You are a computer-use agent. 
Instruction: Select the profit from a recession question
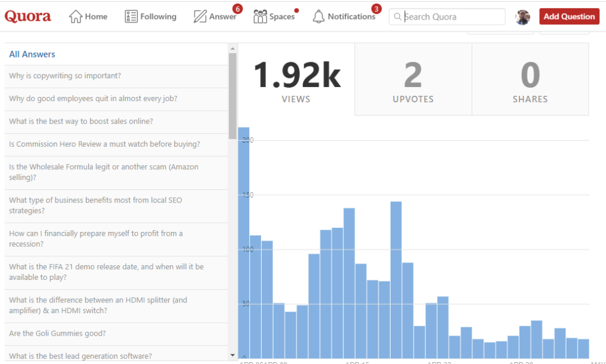point(116,239)
